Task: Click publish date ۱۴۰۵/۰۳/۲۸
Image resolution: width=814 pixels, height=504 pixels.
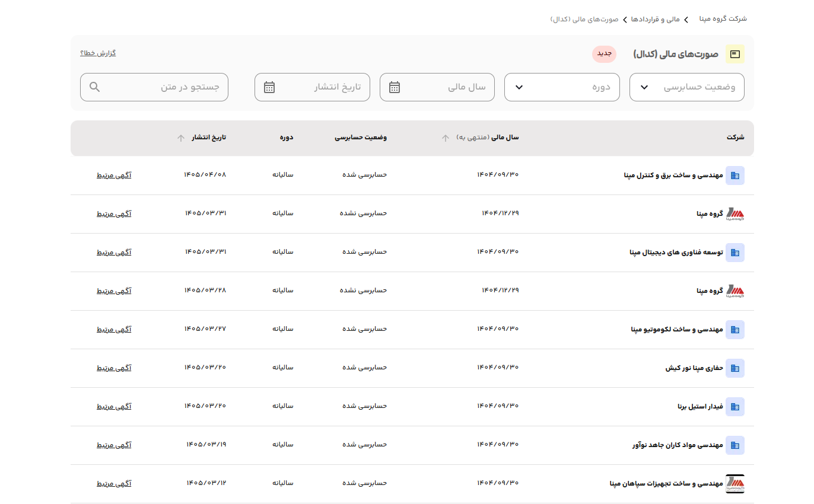Action: pos(205,291)
